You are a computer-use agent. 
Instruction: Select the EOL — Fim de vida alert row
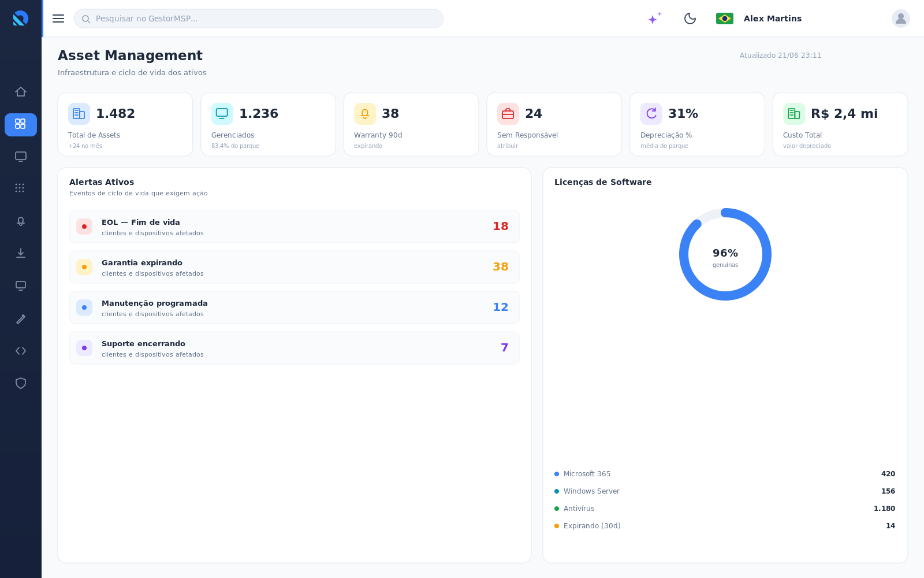pos(295,227)
